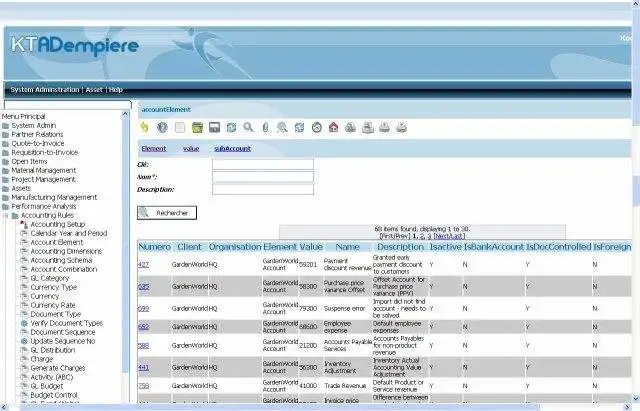Open record number 441
Viewport: 640px width, 411px height.
(143, 367)
